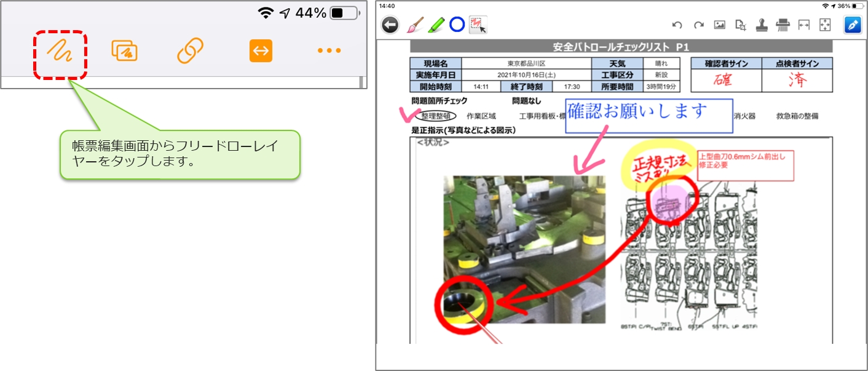Tap the orange free-draw layer scribble icon

point(59,51)
